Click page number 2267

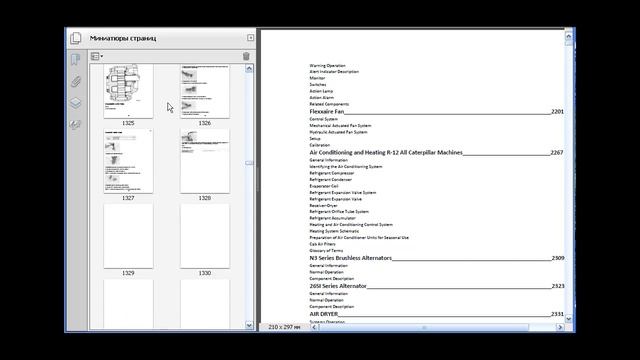tap(557, 153)
